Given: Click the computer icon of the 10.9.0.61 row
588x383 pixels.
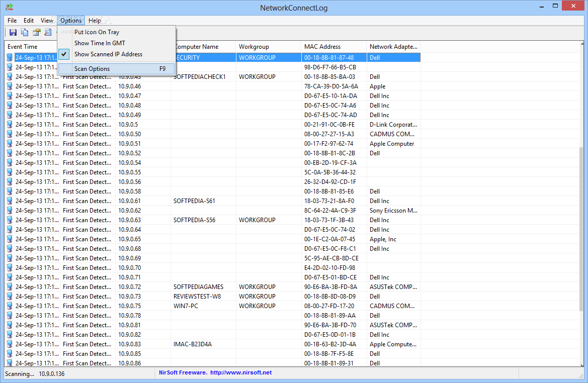Looking at the screenshot, I should coord(10,201).
